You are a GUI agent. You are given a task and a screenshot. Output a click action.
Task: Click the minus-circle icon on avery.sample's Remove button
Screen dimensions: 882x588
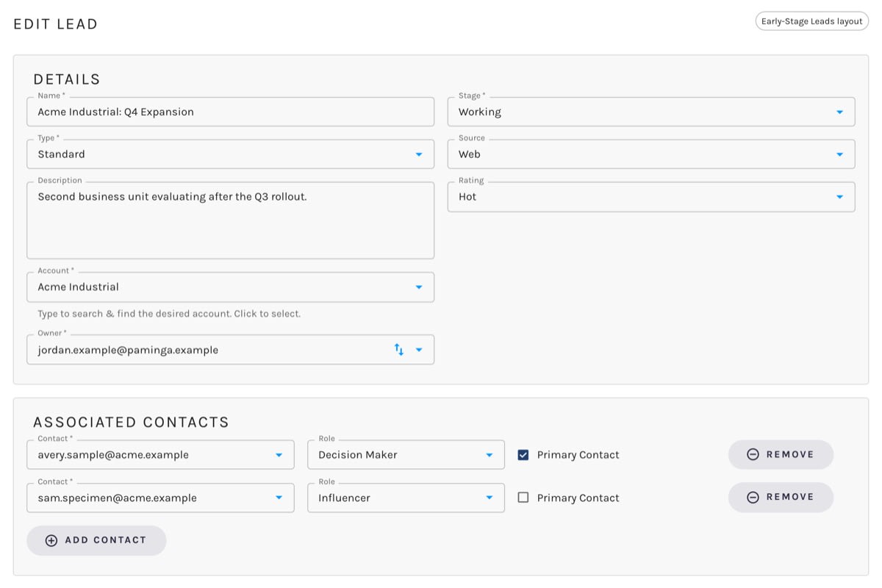(x=753, y=454)
